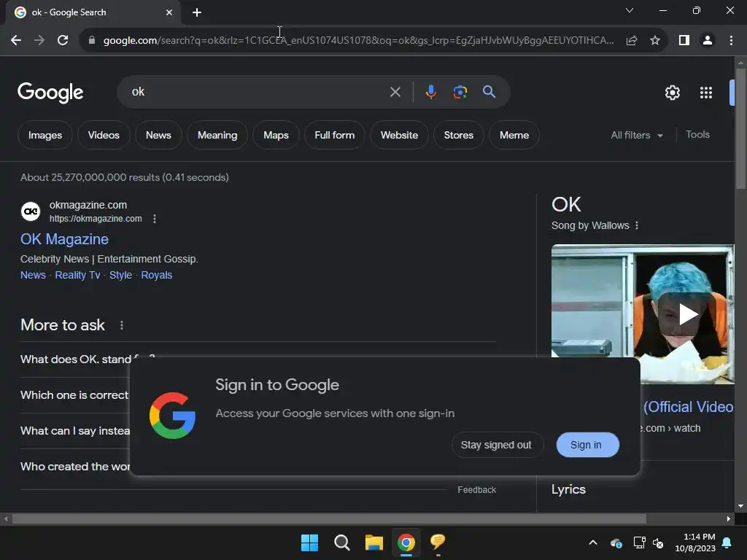The width and height of the screenshot is (747, 560).
Task: Open the Royals sitelink
Action: click(x=156, y=275)
